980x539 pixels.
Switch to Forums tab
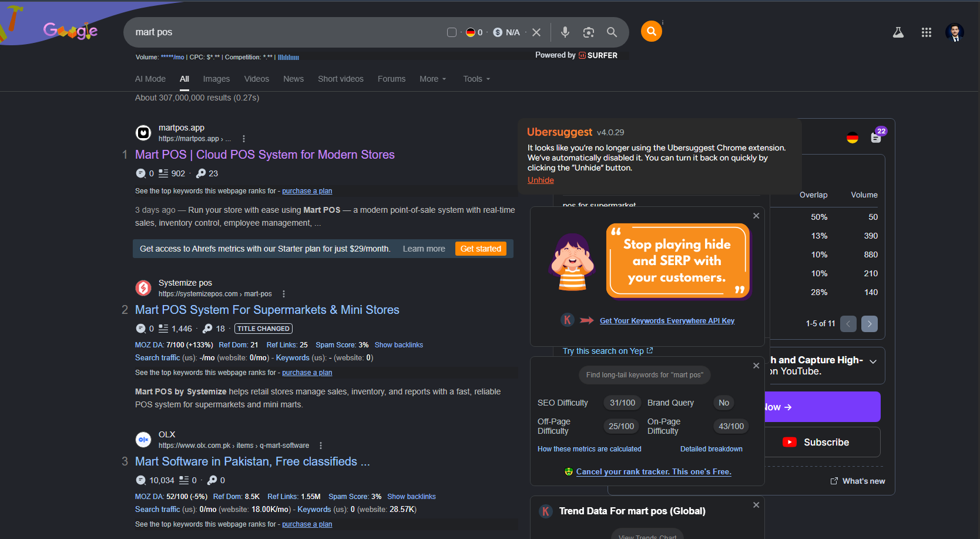(x=392, y=79)
